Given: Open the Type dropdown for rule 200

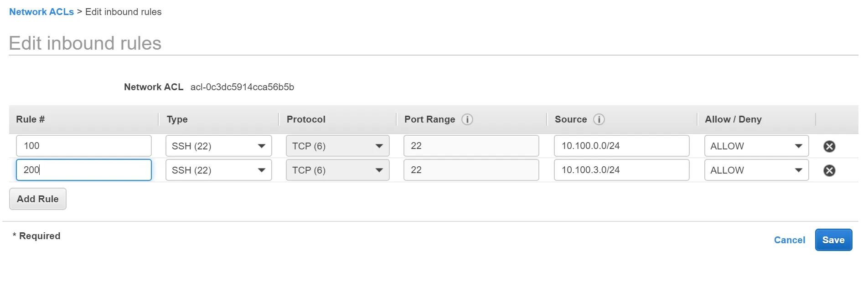Looking at the screenshot, I should 219,170.
